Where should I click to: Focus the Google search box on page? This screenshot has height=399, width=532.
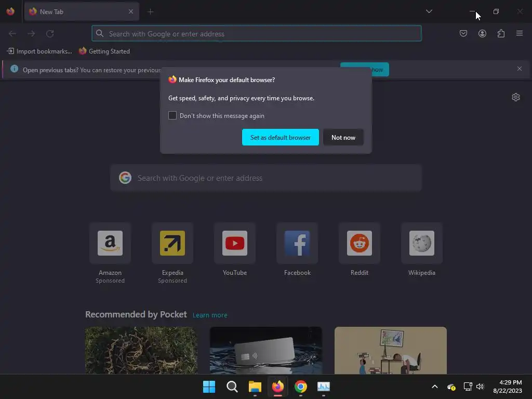pyautogui.click(x=266, y=178)
